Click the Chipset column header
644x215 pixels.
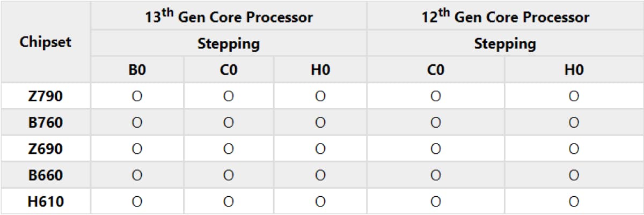click(45, 42)
